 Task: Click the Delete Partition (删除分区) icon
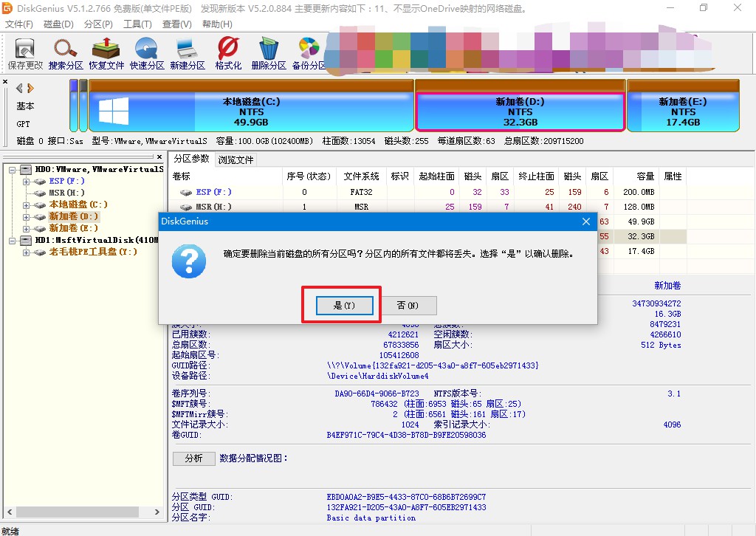(269, 54)
